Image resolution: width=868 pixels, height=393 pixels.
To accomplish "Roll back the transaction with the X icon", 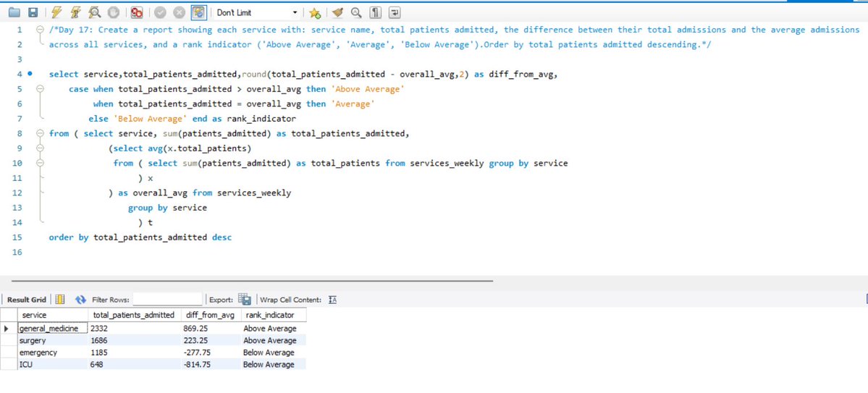I will click(179, 12).
